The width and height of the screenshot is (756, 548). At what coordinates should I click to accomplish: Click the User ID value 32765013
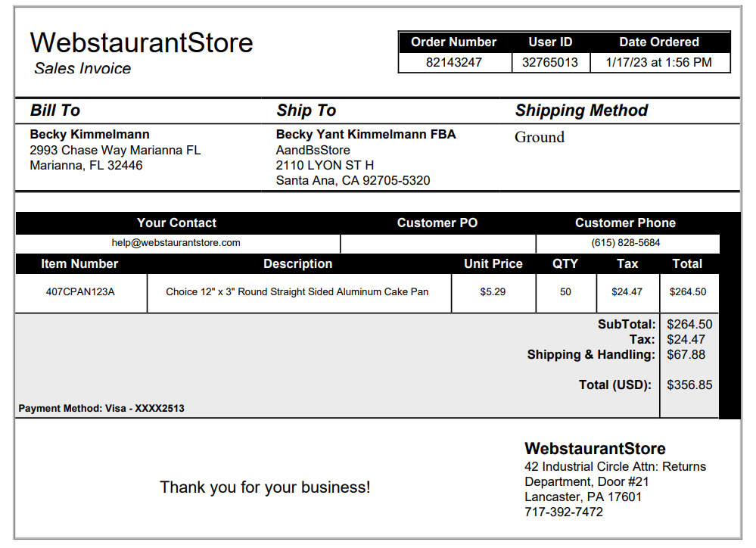(550, 62)
